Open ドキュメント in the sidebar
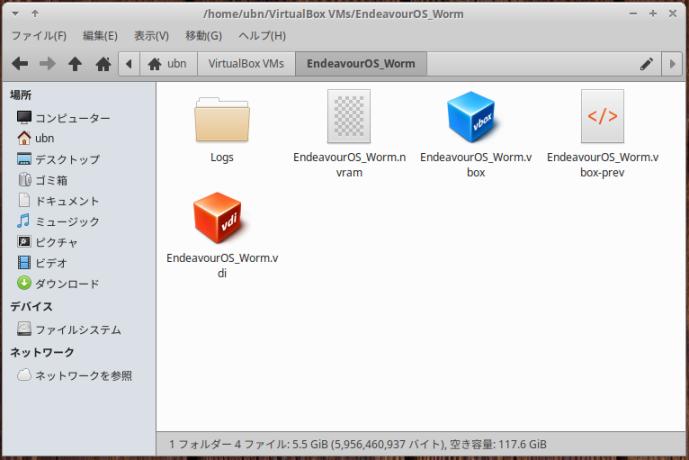Screen dimensions: 689x460 tap(58, 201)
